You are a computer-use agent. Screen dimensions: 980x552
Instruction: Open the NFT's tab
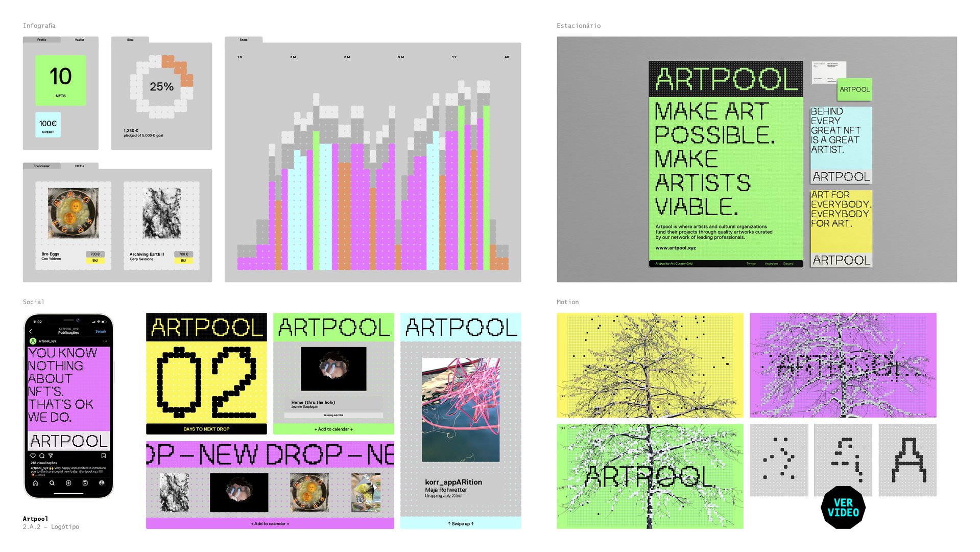(x=80, y=166)
